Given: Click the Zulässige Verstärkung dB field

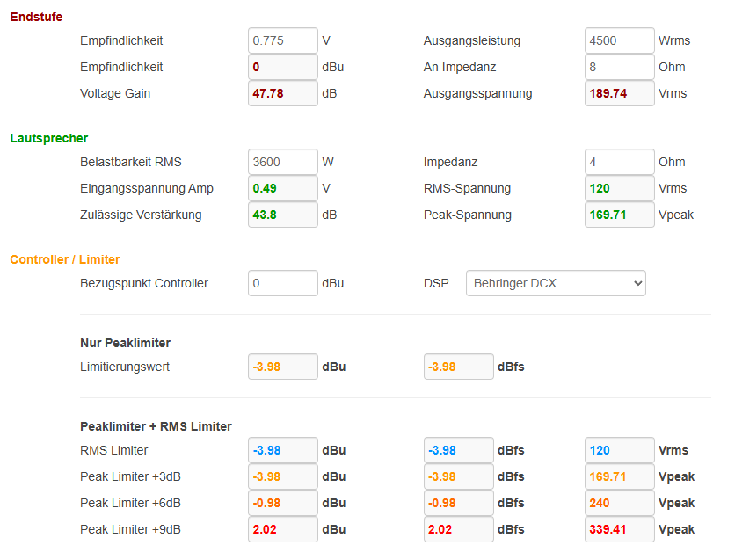Looking at the screenshot, I should [x=282, y=215].
